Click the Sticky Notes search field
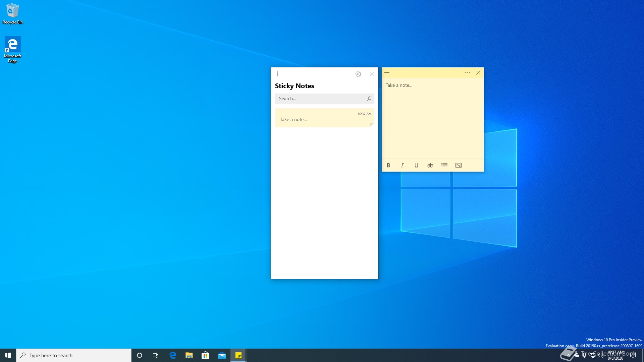Image resolution: width=644 pixels, height=362 pixels. pos(320,99)
